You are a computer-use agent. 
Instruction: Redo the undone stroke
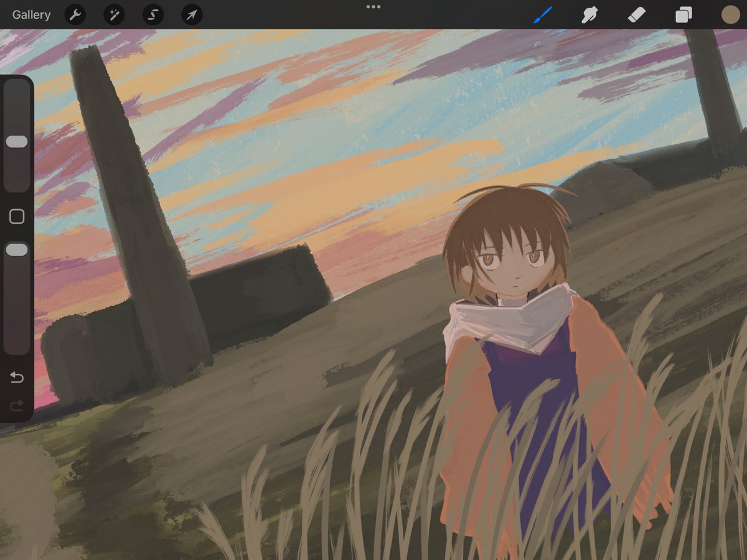coord(17,406)
